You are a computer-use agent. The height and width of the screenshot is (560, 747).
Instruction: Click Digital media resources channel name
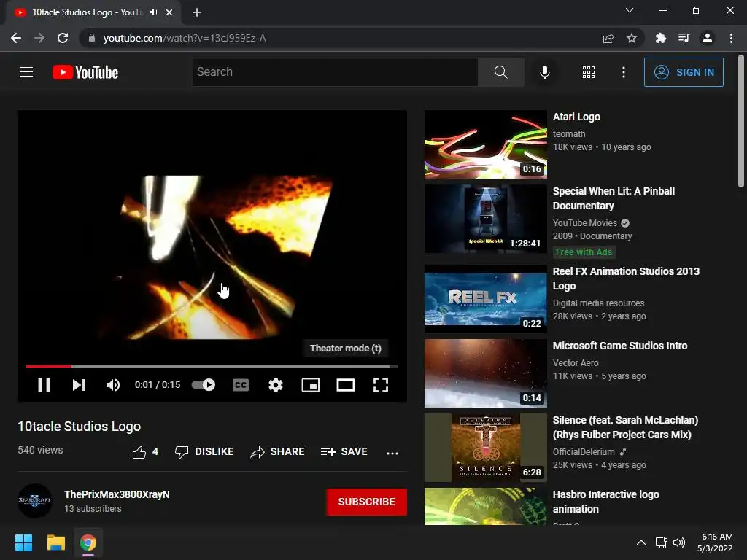point(598,303)
